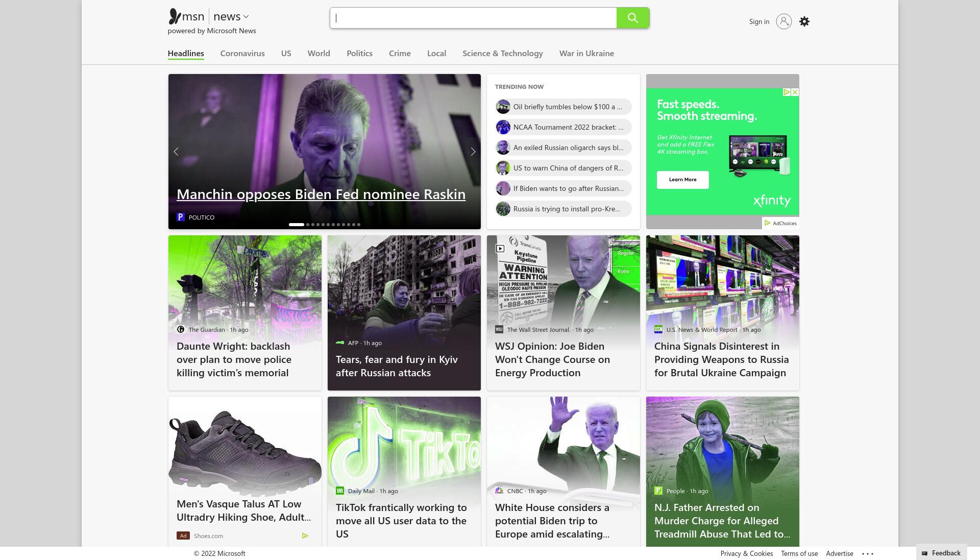Click the NCAA Tournament trending thumbnail icon

503,127
